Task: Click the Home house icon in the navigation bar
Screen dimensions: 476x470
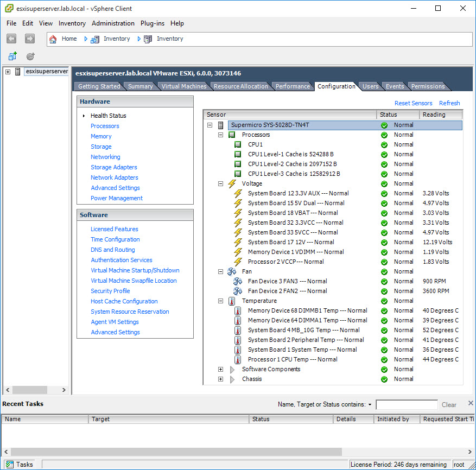Action: [53, 39]
